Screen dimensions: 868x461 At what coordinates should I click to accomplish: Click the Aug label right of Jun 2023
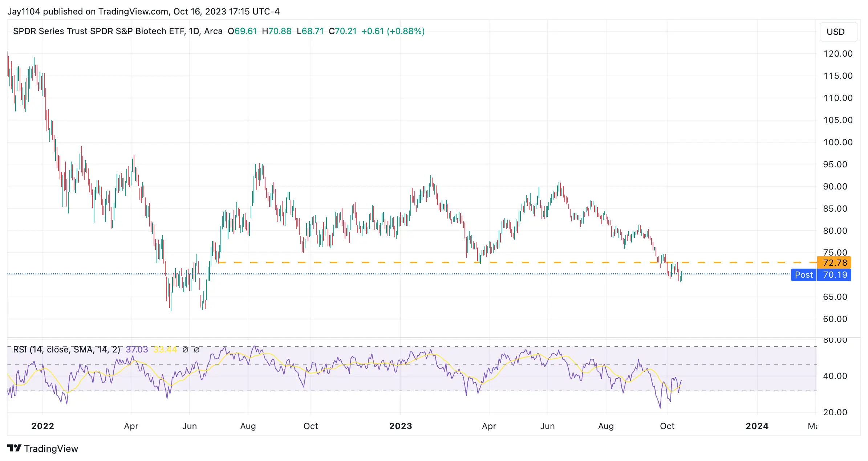[606, 426]
